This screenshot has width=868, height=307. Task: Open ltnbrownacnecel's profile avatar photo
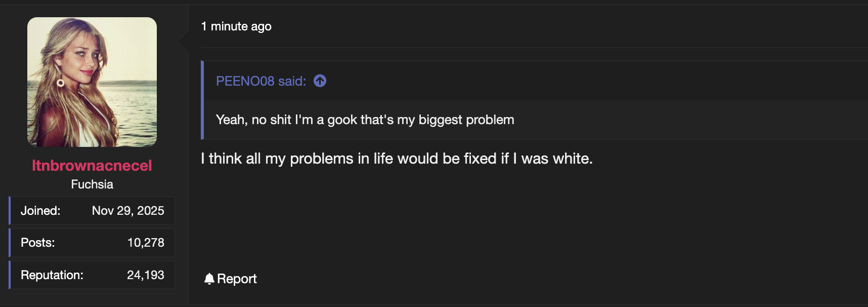pos(92,82)
